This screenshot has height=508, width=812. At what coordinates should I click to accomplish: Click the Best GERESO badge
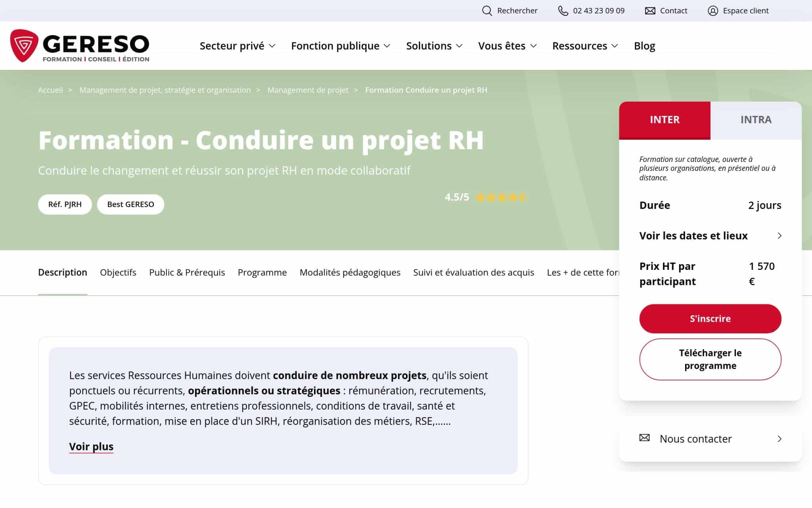pos(130,204)
